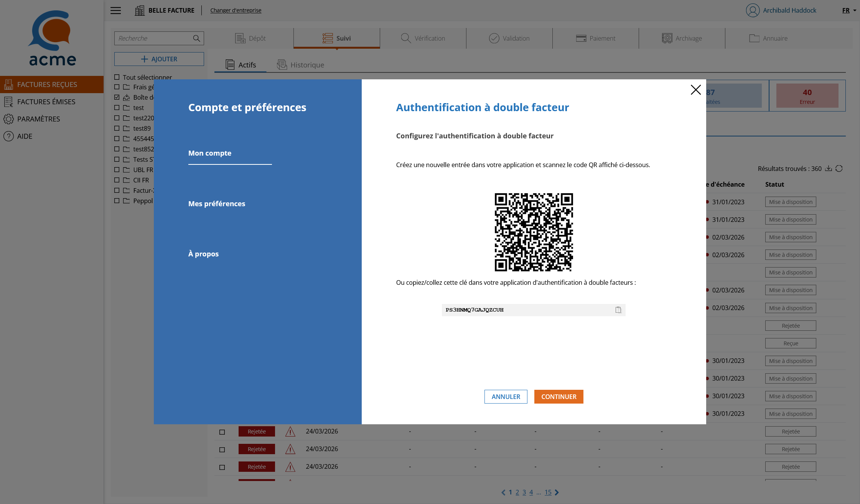Select À propos in the dialog
The width and height of the screenshot is (860, 504).
pos(203,254)
